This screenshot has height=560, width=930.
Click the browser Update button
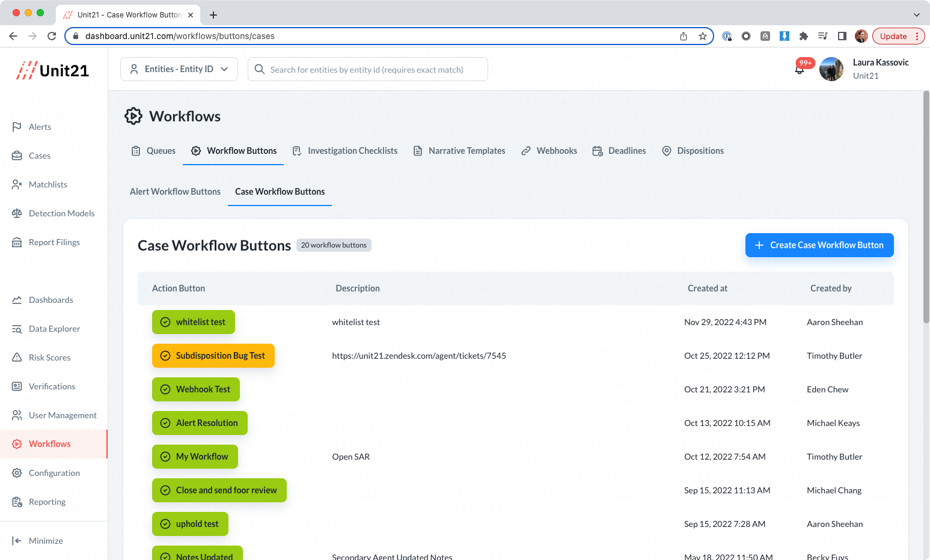pos(893,36)
